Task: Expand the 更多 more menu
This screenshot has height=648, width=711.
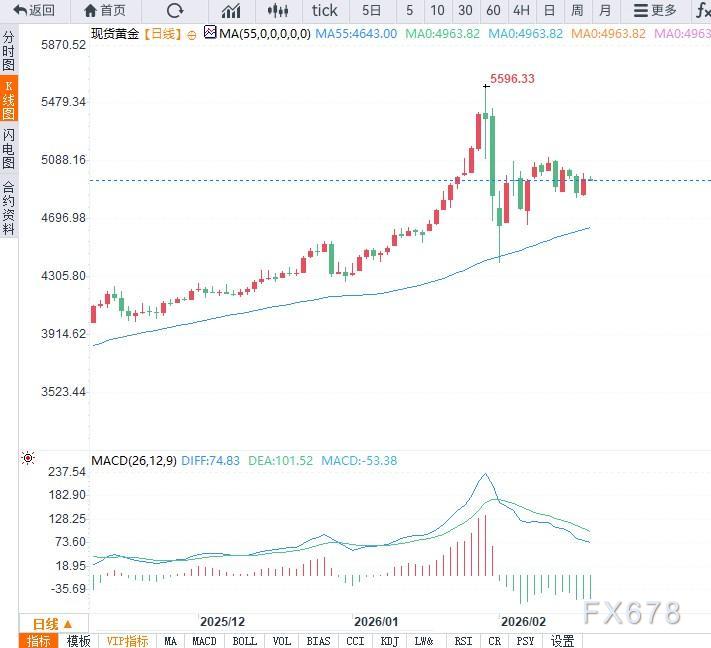Action: click(655, 11)
